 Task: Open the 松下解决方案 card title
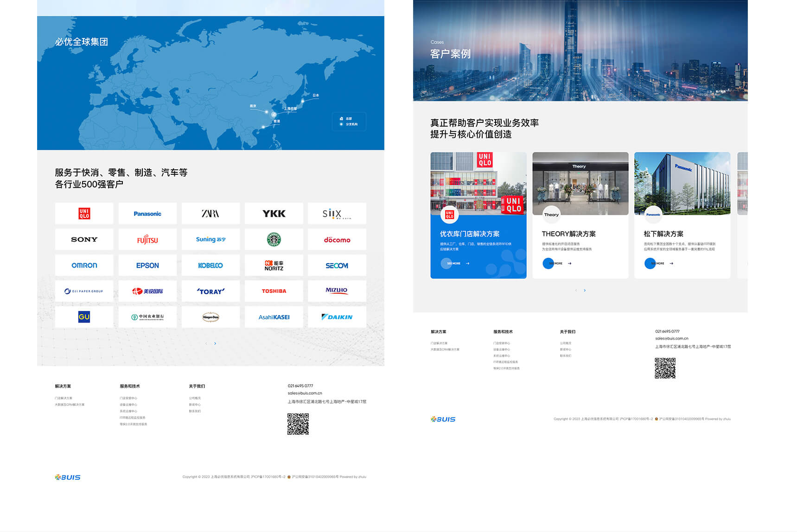(x=663, y=234)
